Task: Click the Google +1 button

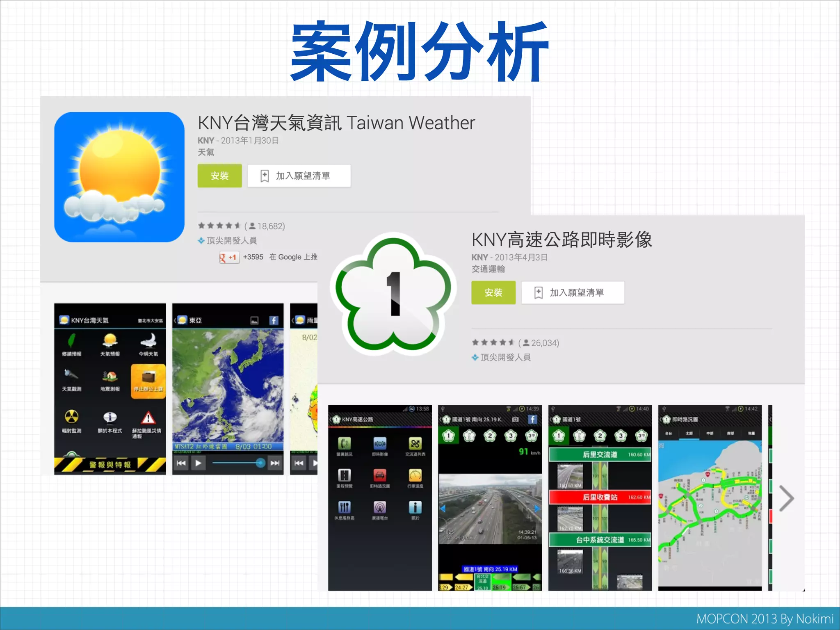Action: click(x=229, y=257)
